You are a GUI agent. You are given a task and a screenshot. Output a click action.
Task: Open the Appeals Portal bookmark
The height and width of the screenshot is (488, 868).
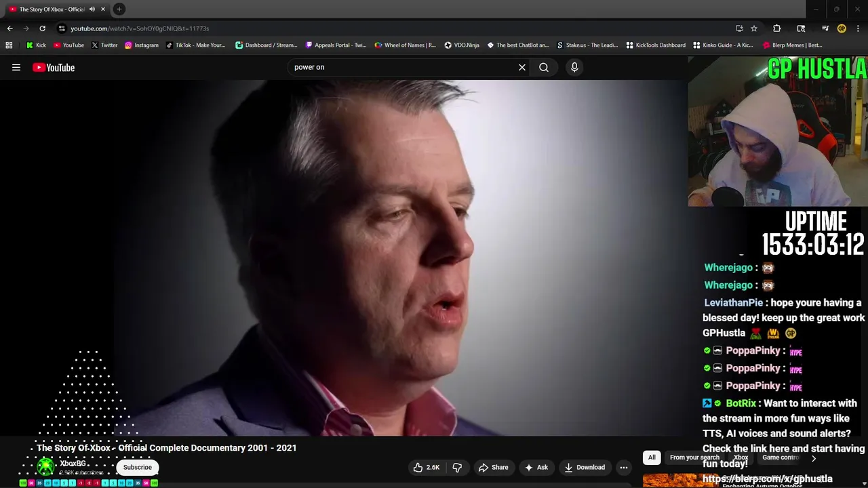(x=336, y=45)
